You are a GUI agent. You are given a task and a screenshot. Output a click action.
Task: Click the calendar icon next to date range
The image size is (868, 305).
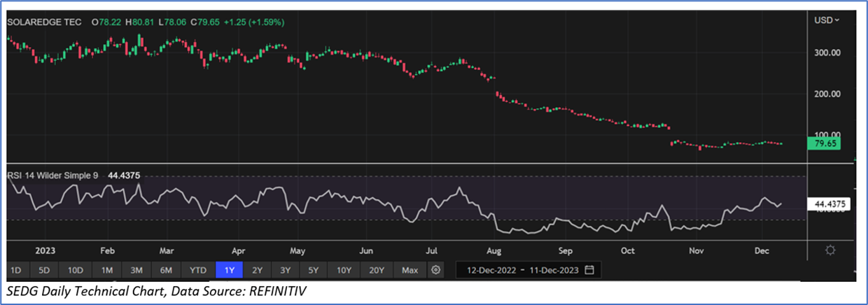pyautogui.click(x=589, y=269)
